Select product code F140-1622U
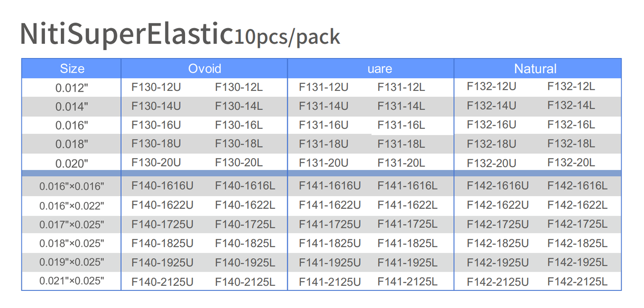644x308 pixels. [x=162, y=205]
